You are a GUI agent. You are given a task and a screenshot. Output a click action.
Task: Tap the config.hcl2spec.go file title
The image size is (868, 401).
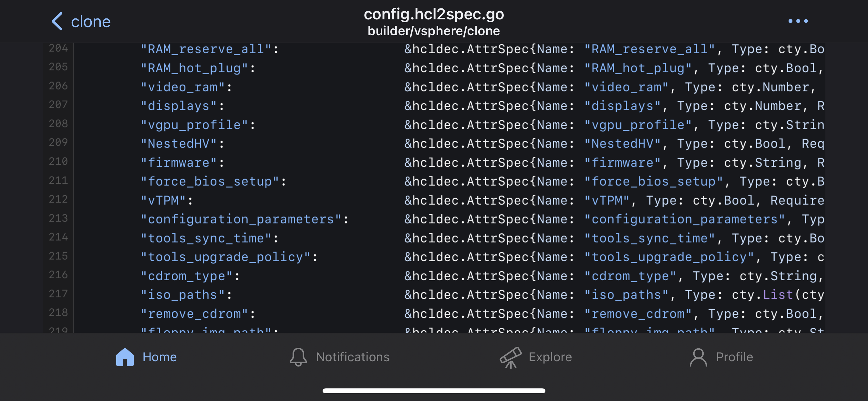point(434,14)
